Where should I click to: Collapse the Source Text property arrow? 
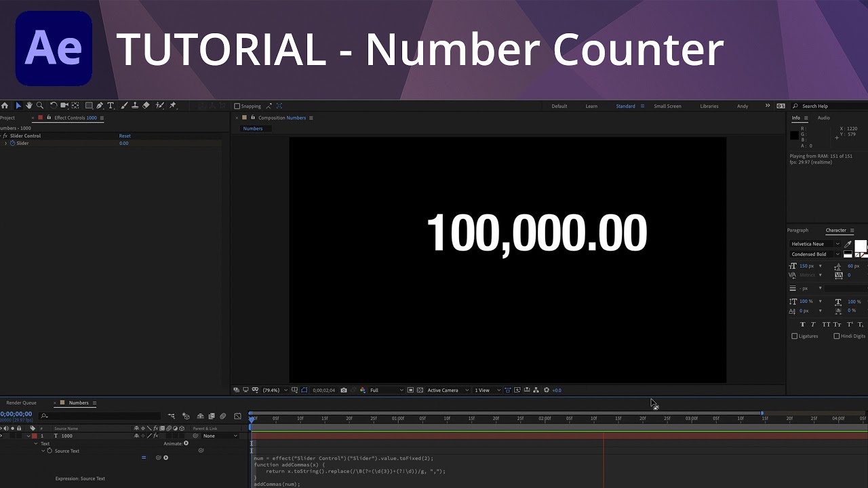(44, 451)
